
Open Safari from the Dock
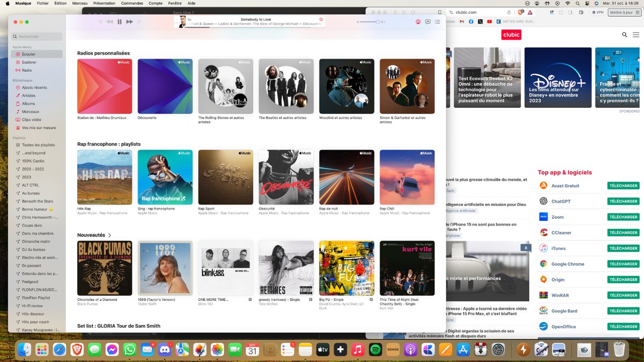60,350
